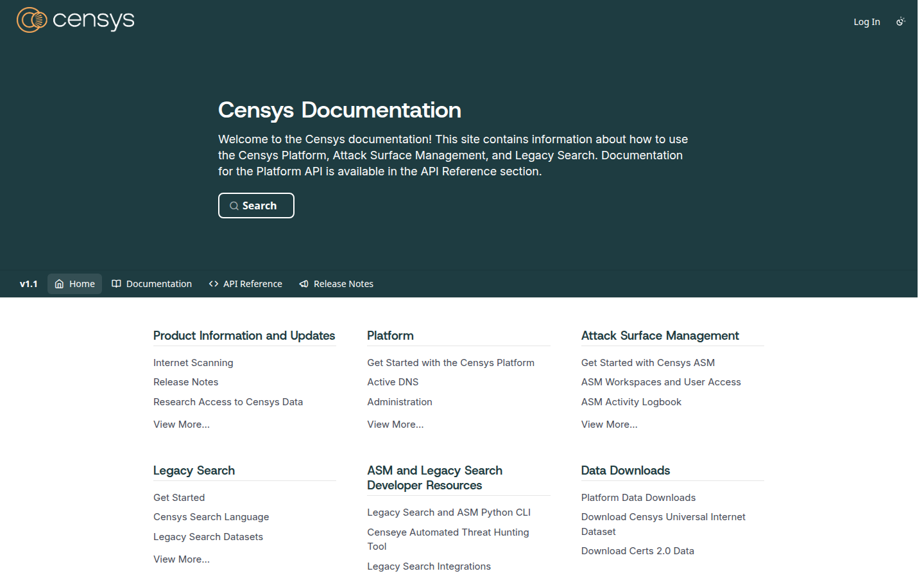Image resolution: width=924 pixels, height=578 pixels.
Task: Open the Internet Scanning link
Action: (x=193, y=363)
